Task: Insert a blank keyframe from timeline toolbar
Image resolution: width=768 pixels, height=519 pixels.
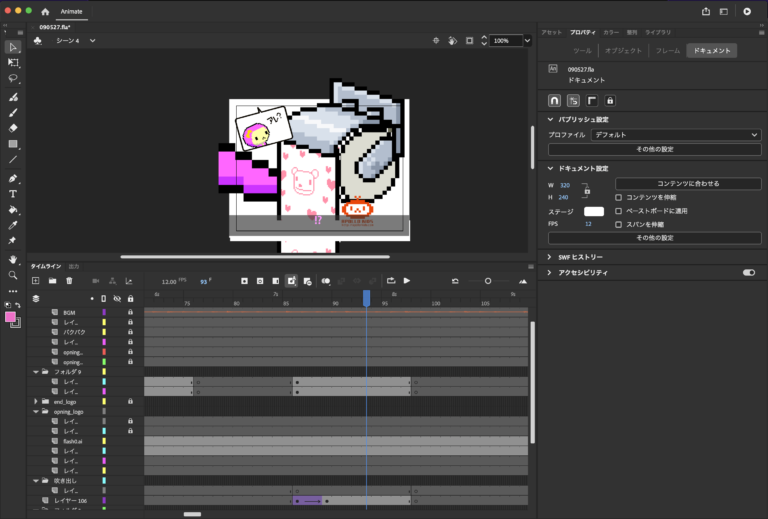Action: click(x=260, y=281)
